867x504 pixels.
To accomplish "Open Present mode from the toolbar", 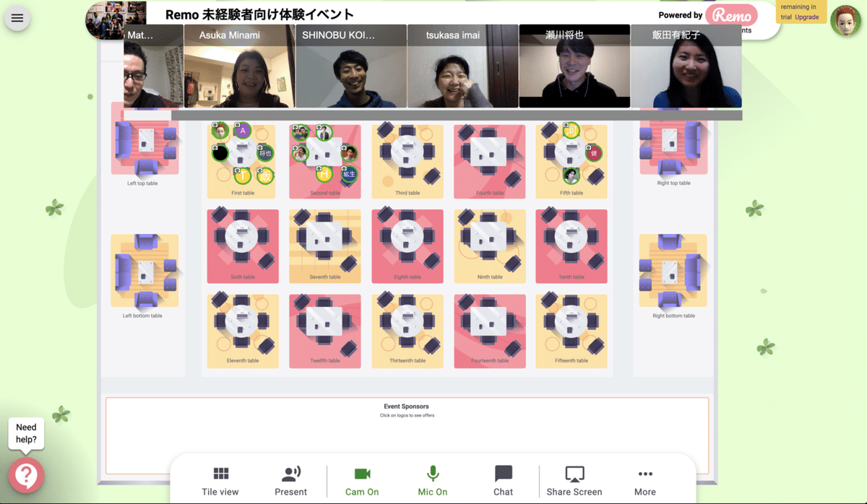I will tap(290, 480).
